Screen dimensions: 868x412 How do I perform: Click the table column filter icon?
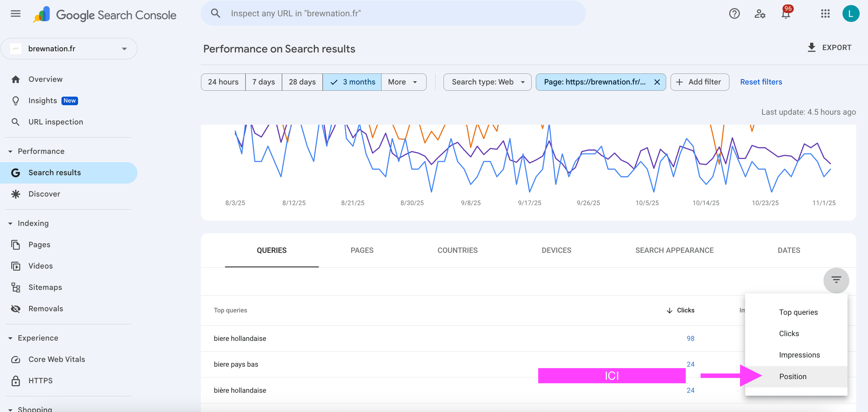836,280
